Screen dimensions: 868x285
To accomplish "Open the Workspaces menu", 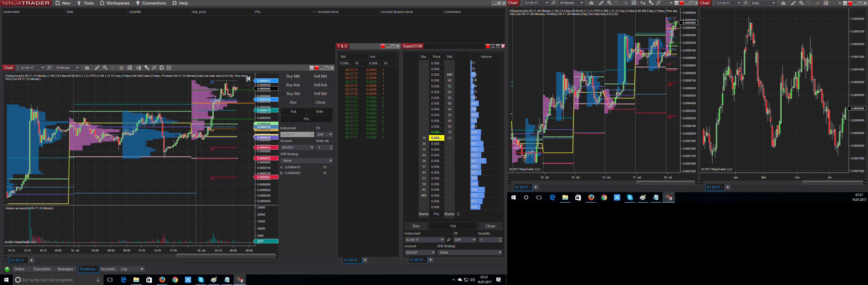I will (115, 3).
